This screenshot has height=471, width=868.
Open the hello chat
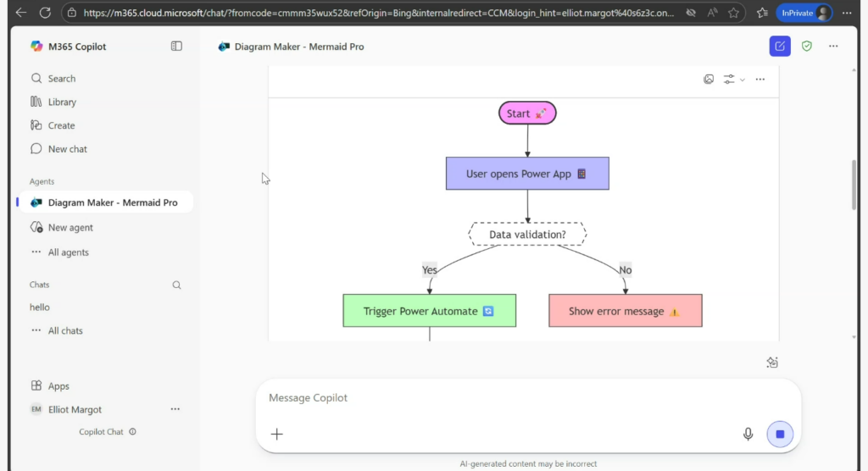(x=40, y=308)
